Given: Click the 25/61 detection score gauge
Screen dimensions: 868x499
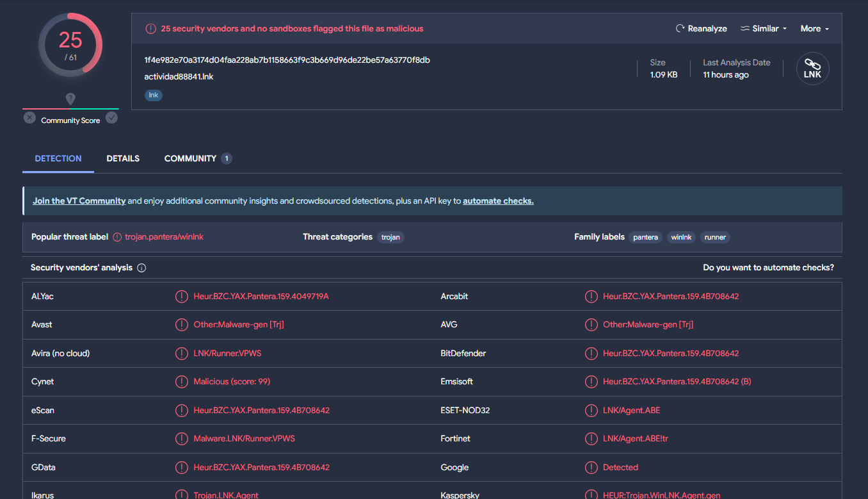Looking at the screenshot, I should (x=70, y=45).
